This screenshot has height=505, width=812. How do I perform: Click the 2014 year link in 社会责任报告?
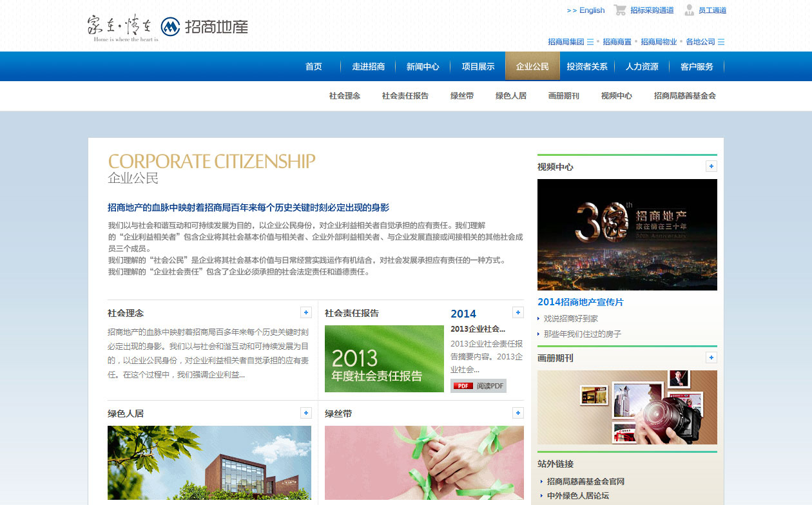click(x=463, y=314)
